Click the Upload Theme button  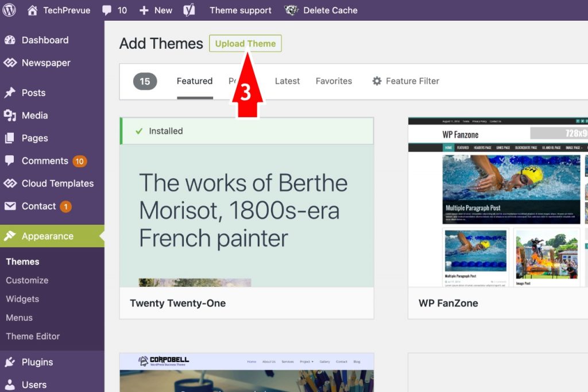pos(245,44)
